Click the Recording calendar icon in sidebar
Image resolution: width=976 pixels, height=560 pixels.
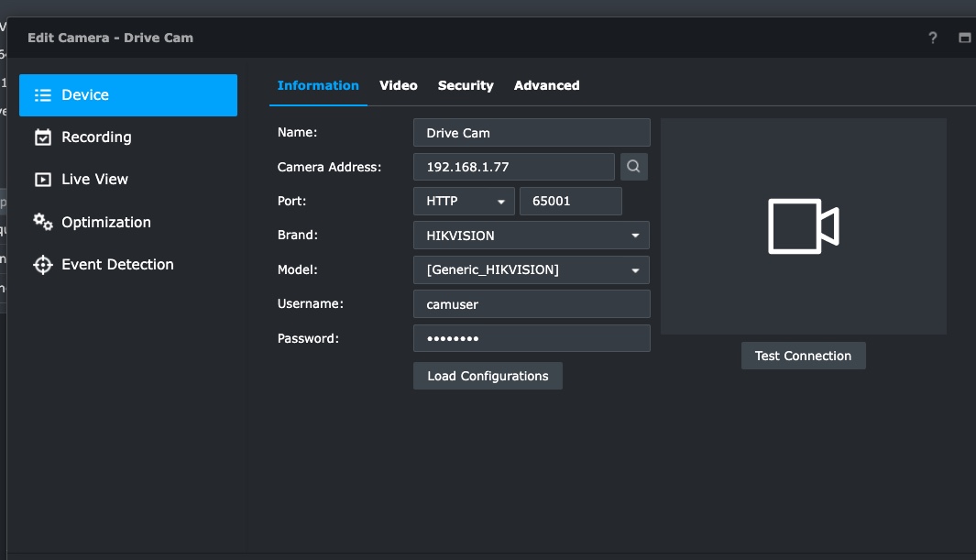[42, 137]
